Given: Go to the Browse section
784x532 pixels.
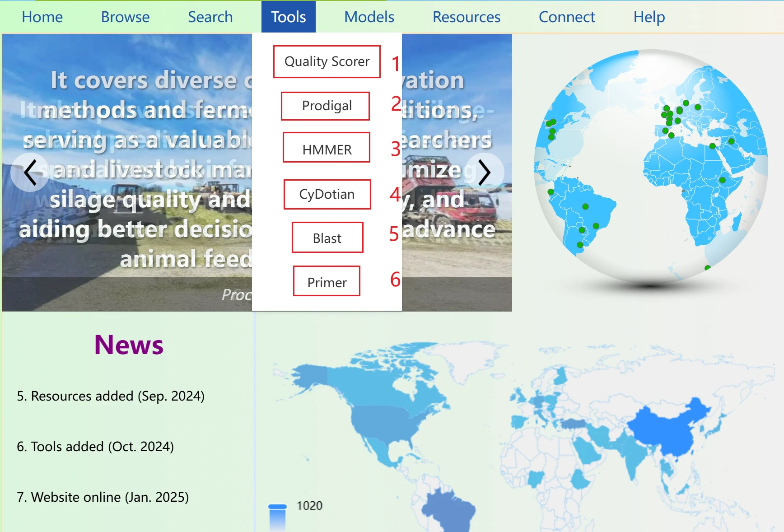Looking at the screenshot, I should click(x=125, y=17).
